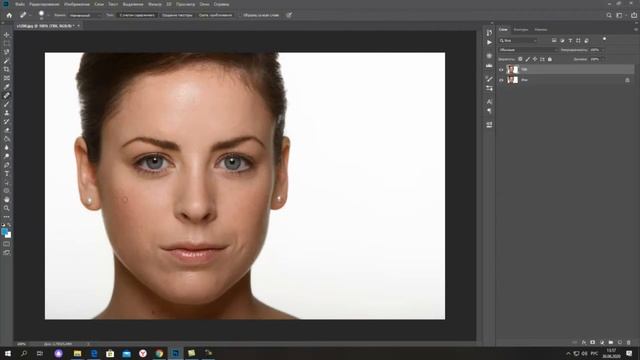Choose the proximity match type button
Image resolution: width=640 pixels, height=360 pixels.
[215, 15]
